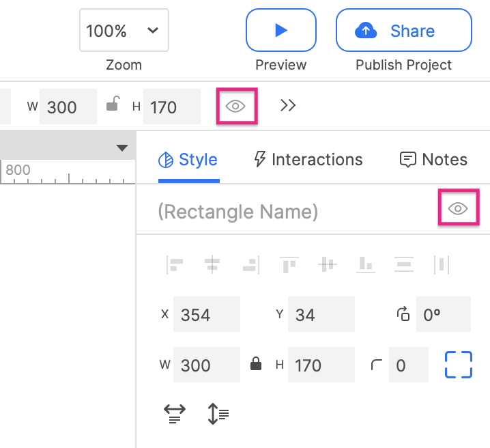Toggle visibility eye beside Rectangle Name
Image resolution: width=490 pixels, height=448 pixels.
458,208
